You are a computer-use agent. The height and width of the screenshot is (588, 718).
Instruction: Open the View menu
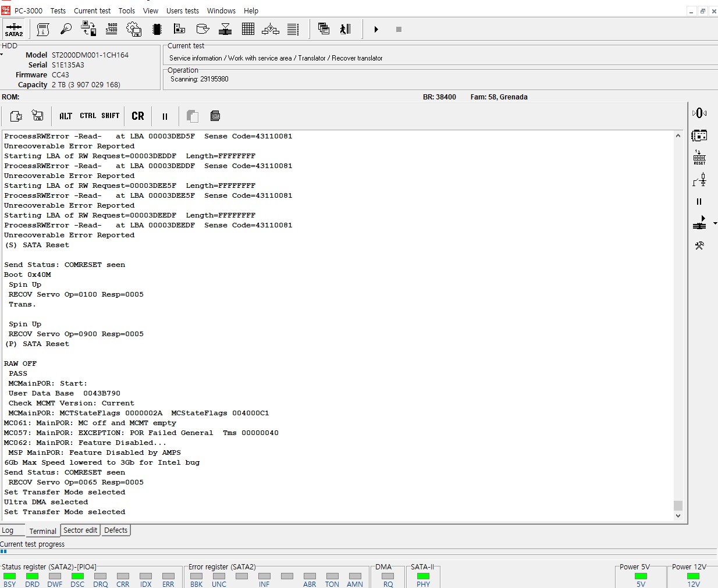[x=151, y=10]
